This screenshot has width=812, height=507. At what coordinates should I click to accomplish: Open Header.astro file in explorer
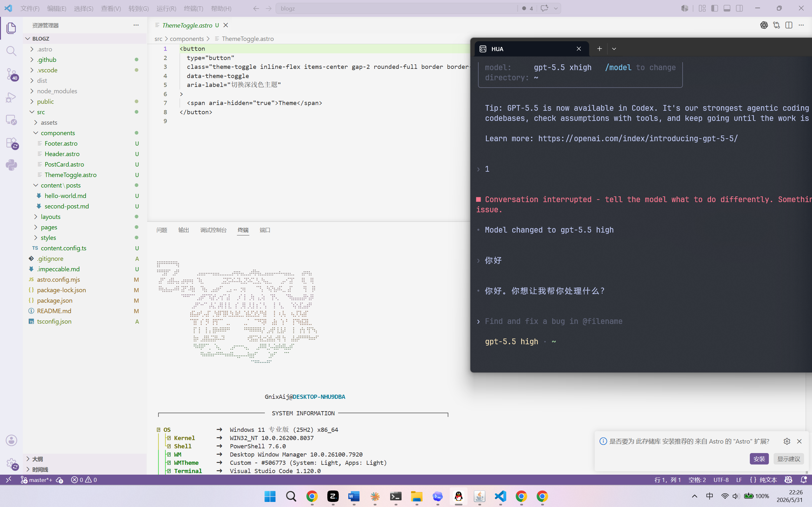(85, 154)
